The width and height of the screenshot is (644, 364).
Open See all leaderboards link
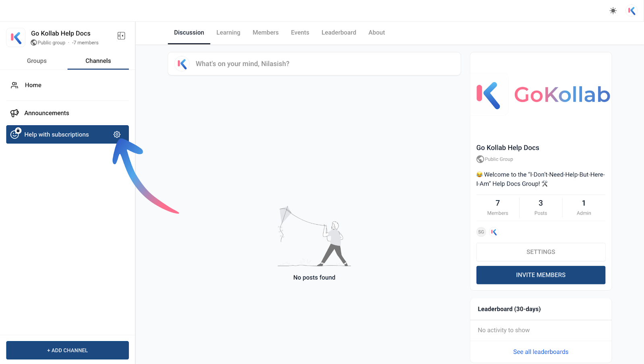[x=541, y=352]
